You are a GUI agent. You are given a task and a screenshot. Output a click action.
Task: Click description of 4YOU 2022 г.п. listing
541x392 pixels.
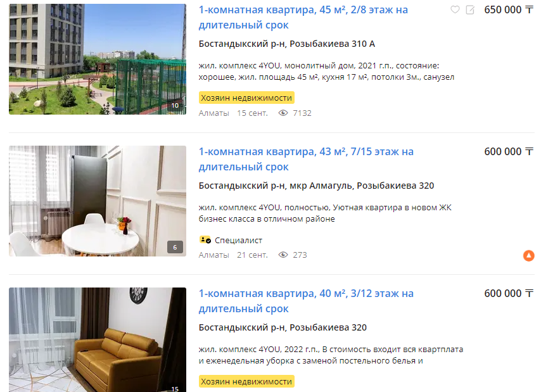tap(331, 355)
